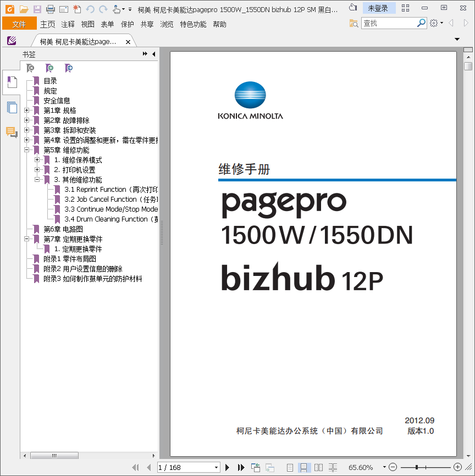Open the 注释 tab

pyautogui.click(x=68, y=24)
